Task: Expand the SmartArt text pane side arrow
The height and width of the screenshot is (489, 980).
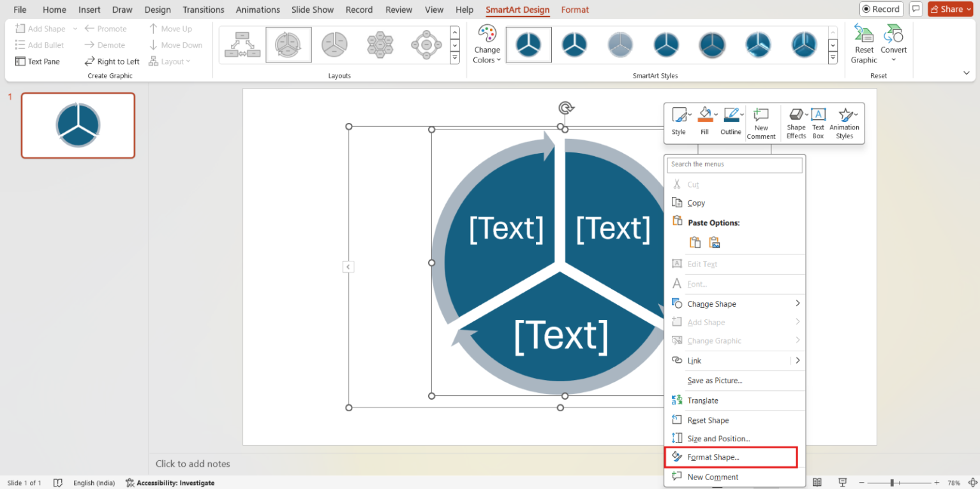Action: 348,267
